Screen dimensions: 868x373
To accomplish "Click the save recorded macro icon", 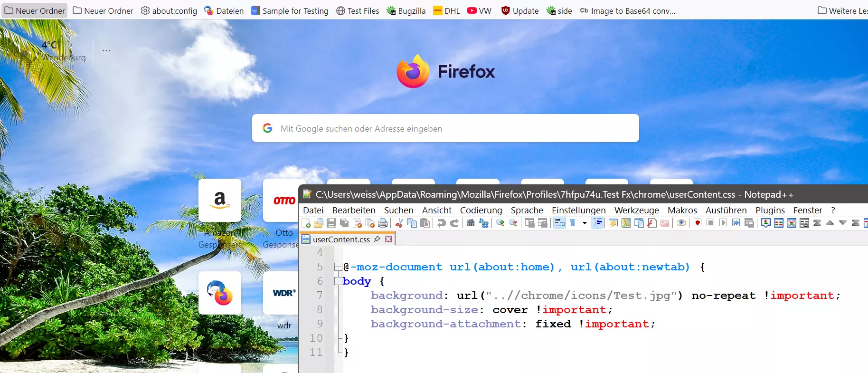I will click(749, 223).
